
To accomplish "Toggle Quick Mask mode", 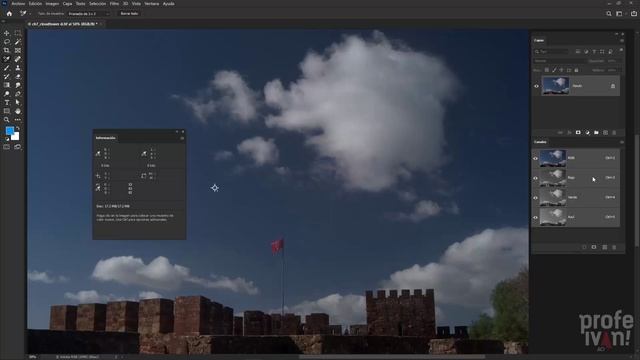I will (7, 147).
